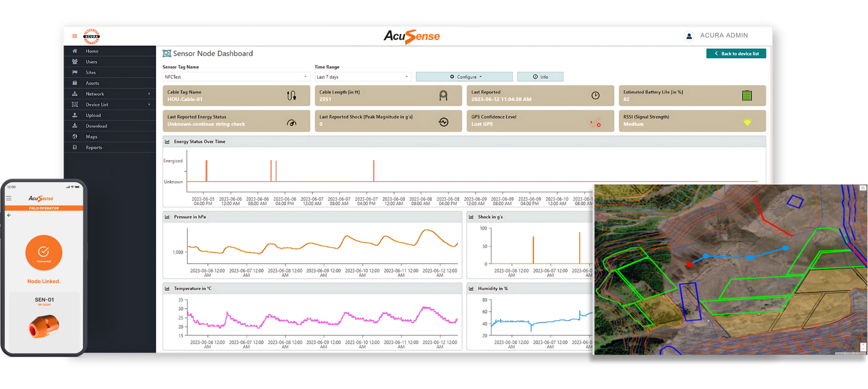The width and height of the screenshot is (868, 389).
Task: Click the Back to device list button
Action: 736,54
